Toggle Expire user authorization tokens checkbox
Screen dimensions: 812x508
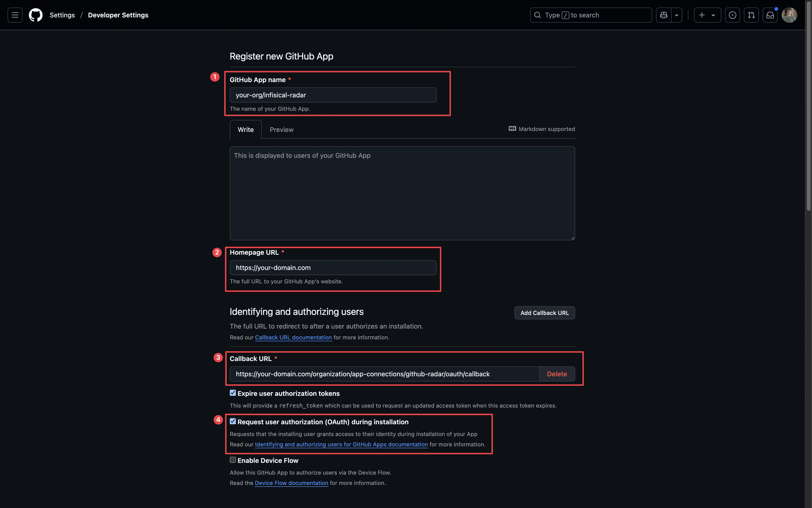click(x=233, y=393)
